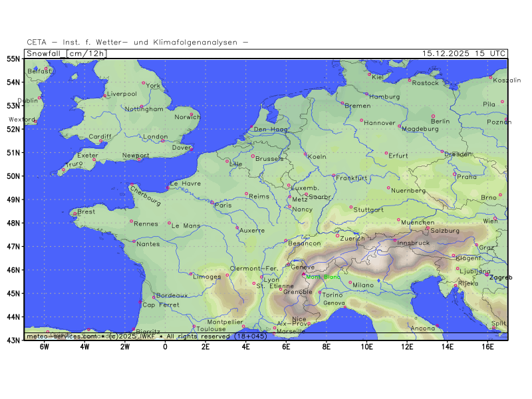
Task: Click the green Mont Blanc label
Action: pyautogui.click(x=323, y=277)
